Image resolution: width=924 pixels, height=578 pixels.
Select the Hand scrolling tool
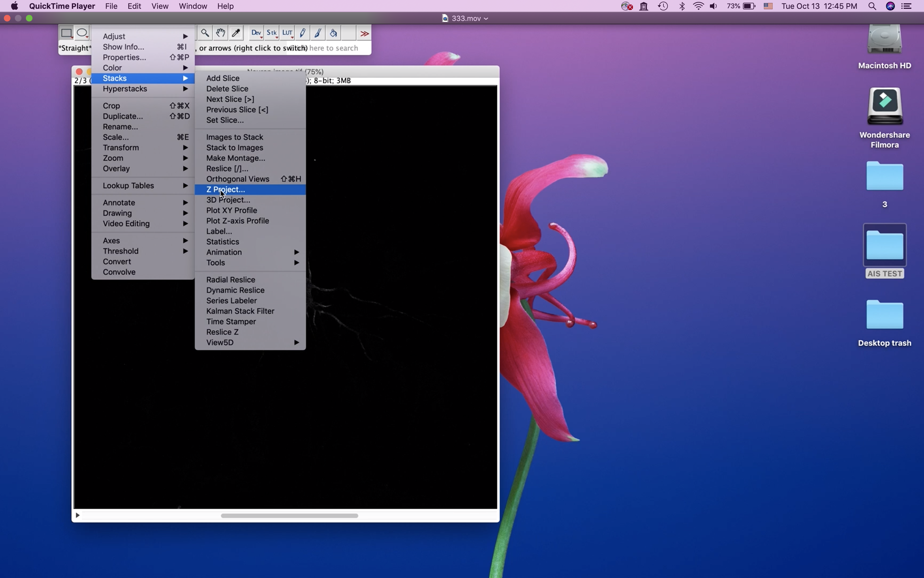tap(220, 33)
